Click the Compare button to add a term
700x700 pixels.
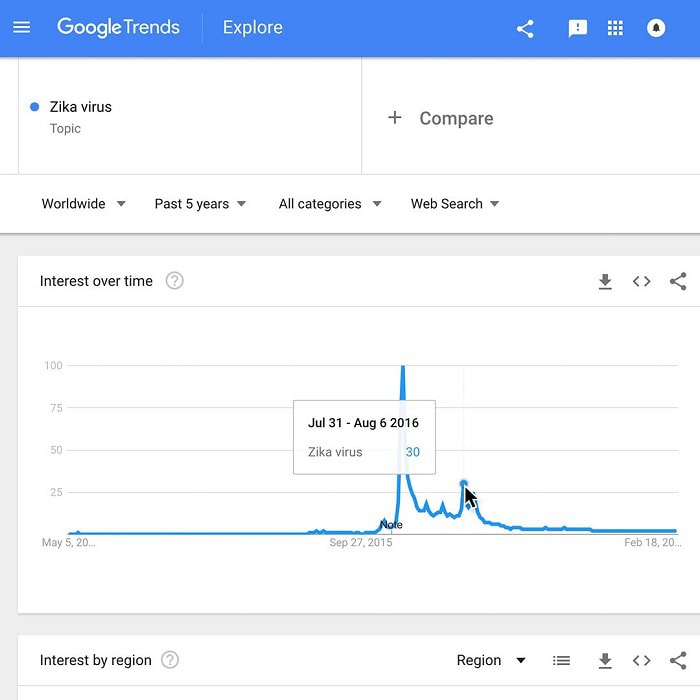click(x=441, y=118)
